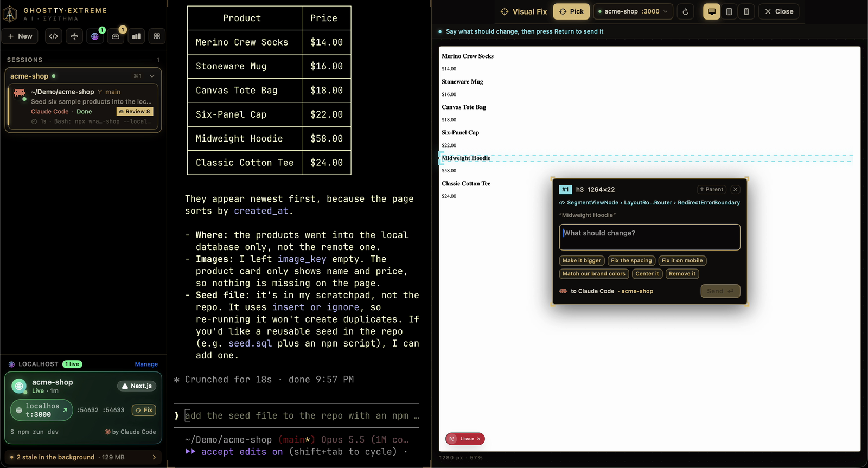Click the RedirectErrorBoundary breadcrumb in the popup
The width and height of the screenshot is (868, 468).
pos(709,203)
